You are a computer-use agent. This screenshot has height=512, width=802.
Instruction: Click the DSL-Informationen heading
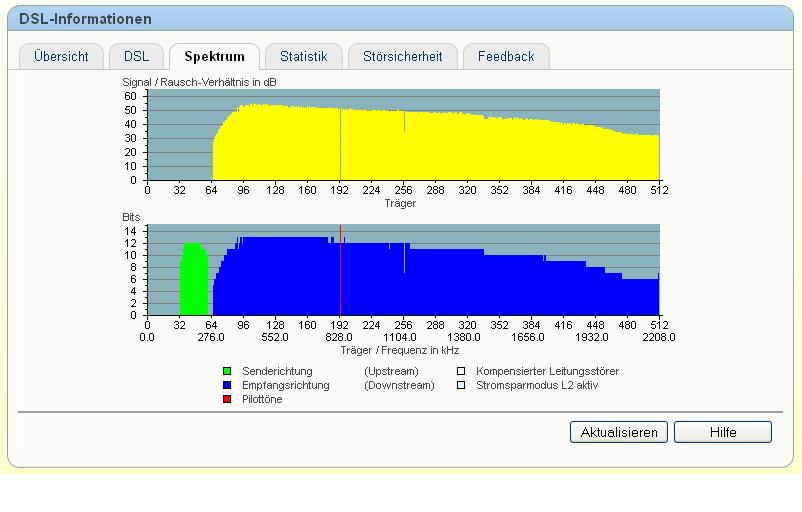[85, 19]
